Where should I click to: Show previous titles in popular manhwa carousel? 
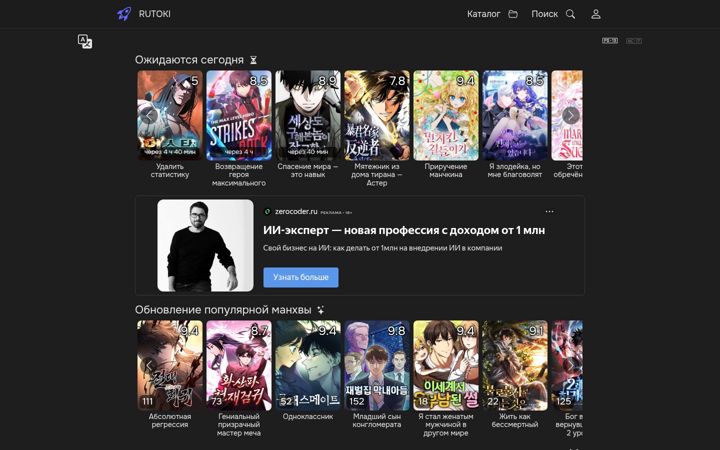click(149, 366)
